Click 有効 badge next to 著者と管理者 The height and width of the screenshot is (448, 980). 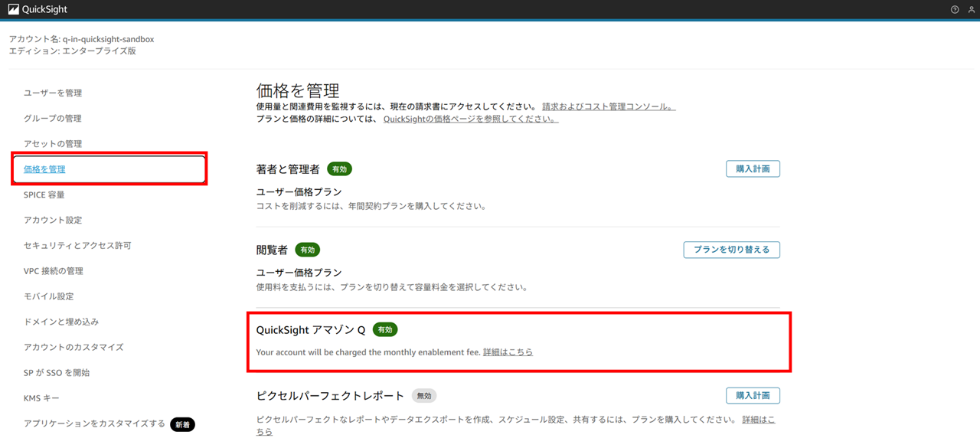tap(339, 168)
